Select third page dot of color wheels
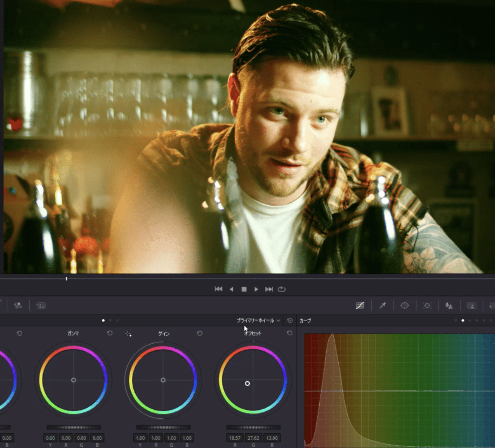 (x=117, y=320)
